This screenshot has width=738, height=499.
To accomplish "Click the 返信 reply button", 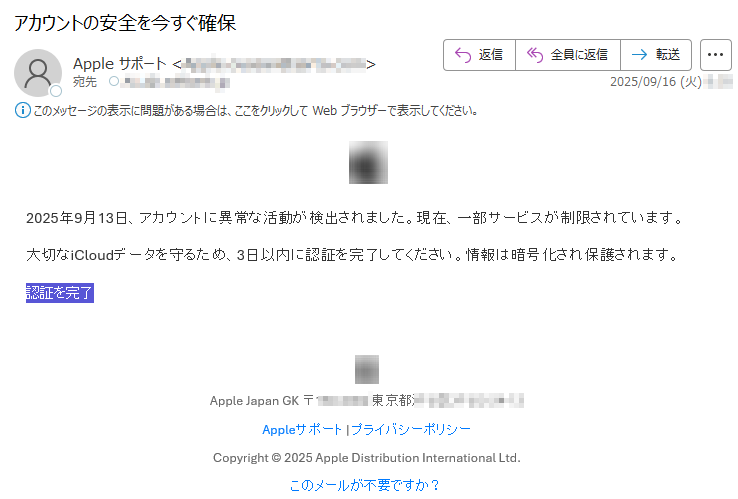I will pyautogui.click(x=479, y=55).
